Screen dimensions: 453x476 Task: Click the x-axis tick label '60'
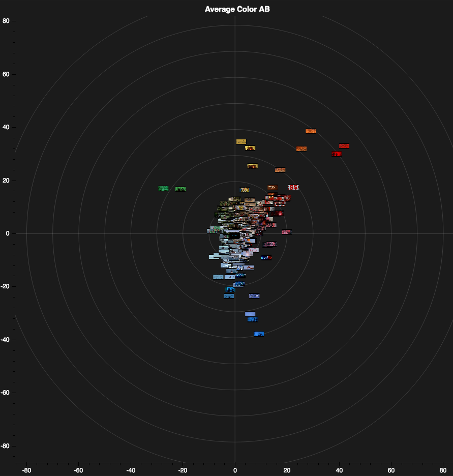point(391,470)
